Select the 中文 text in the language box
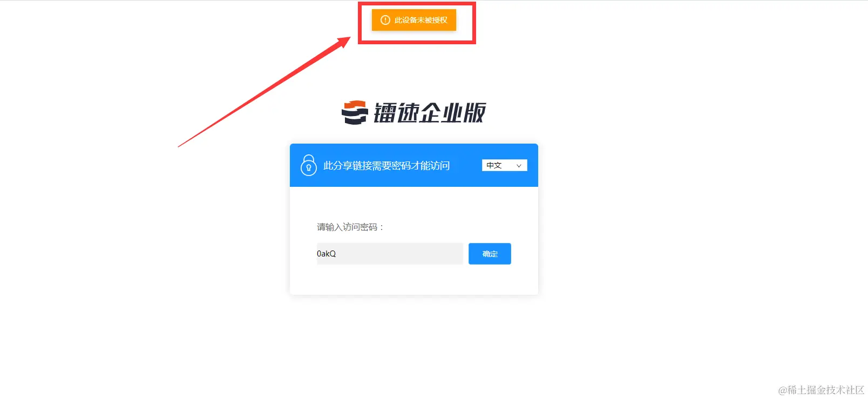The height and width of the screenshot is (399, 868). (x=494, y=165)
